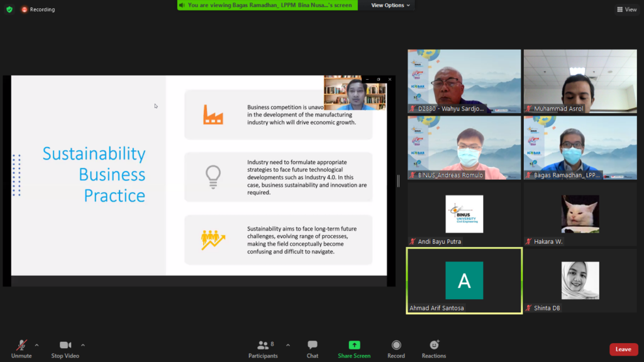Viewport: 644px width, 362px height.
Task: Select Ahmad Arif Santosa participant tile
Action: (464, 280)
